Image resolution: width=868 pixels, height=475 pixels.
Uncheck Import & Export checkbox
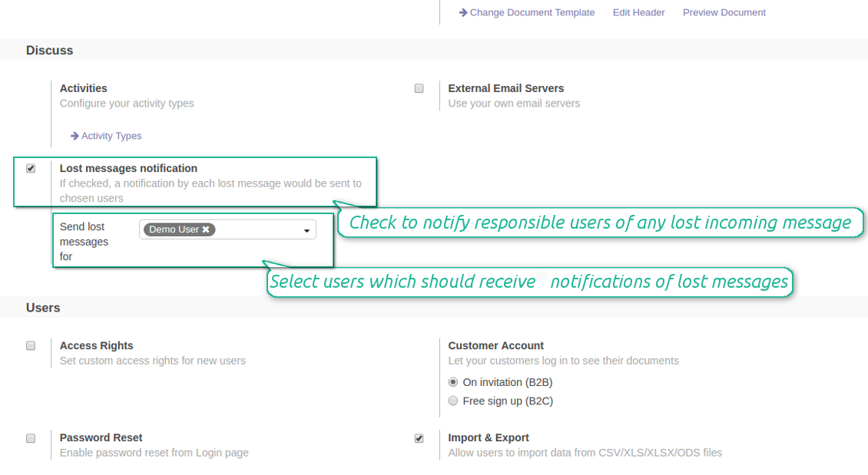click(419, 438)
